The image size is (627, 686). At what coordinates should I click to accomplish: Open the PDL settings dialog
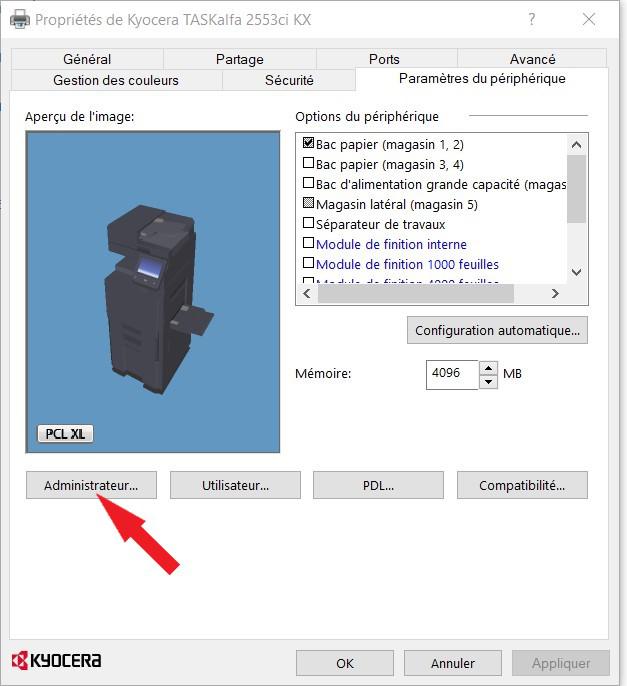378,486
